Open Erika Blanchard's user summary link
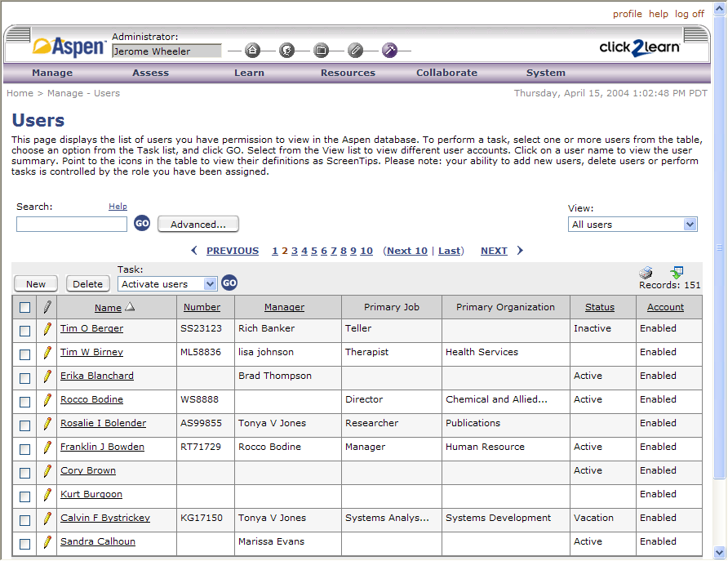The width and height of the screenshot is (728, 561). point(97,376)
